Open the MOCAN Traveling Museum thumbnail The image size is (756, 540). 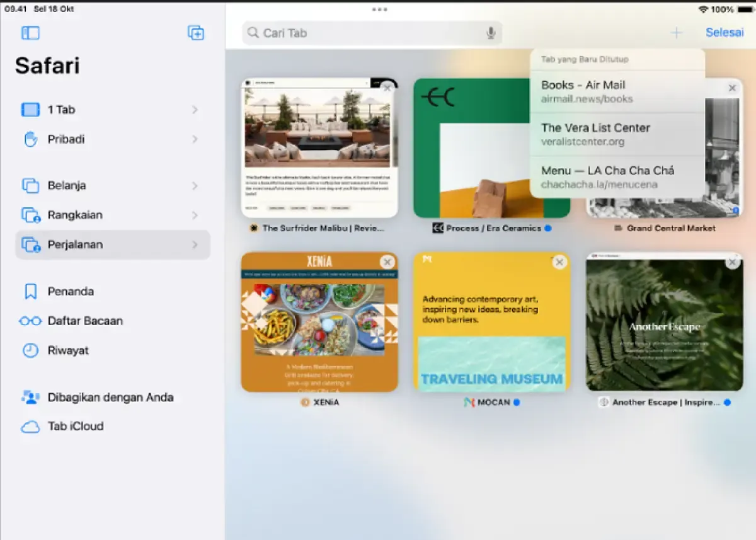pos(492,322)
